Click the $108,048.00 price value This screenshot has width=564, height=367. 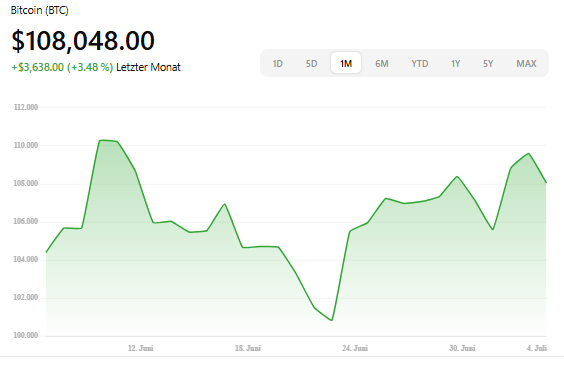click(x=83, y=40)
